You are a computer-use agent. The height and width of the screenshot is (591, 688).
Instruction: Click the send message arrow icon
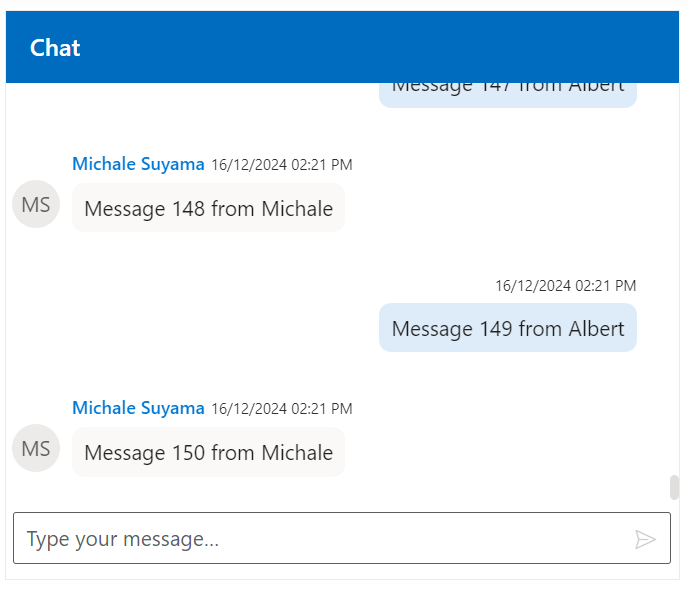645,540
